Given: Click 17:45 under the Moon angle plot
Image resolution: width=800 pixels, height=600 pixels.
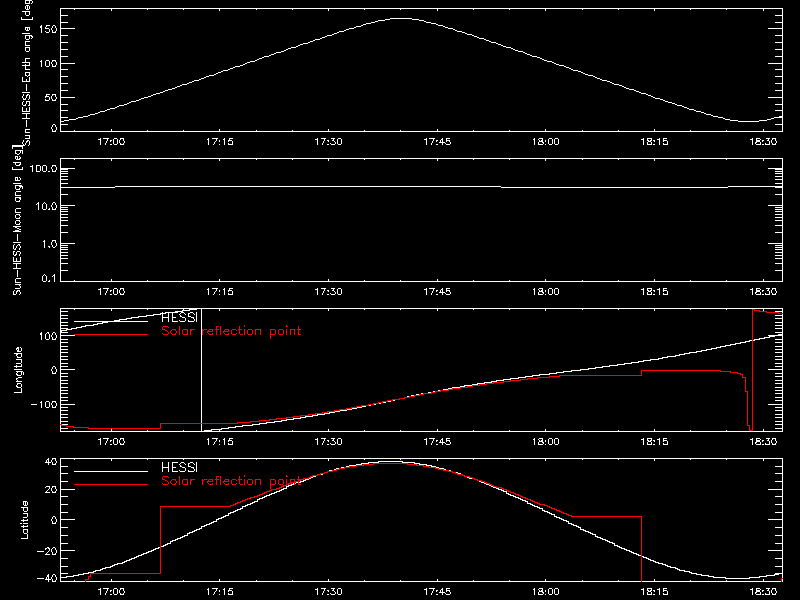Looking at the screenshot, I should coord(437,291).
